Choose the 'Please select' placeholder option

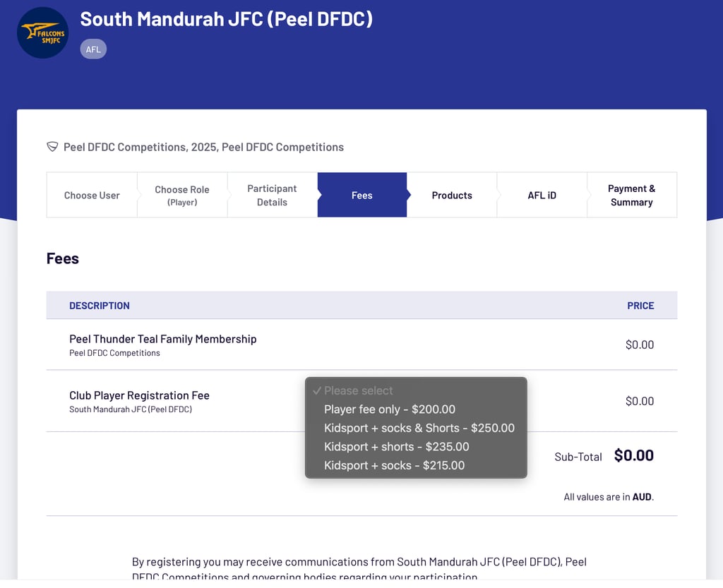pyautogui.click(x=359, y=390)
